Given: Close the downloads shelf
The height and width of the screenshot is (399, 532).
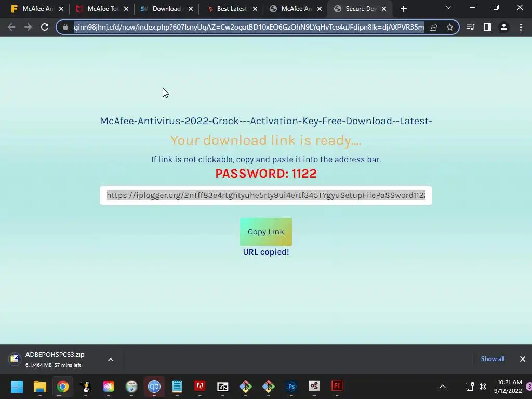Looking at the screenshot, I should [523, 359].
